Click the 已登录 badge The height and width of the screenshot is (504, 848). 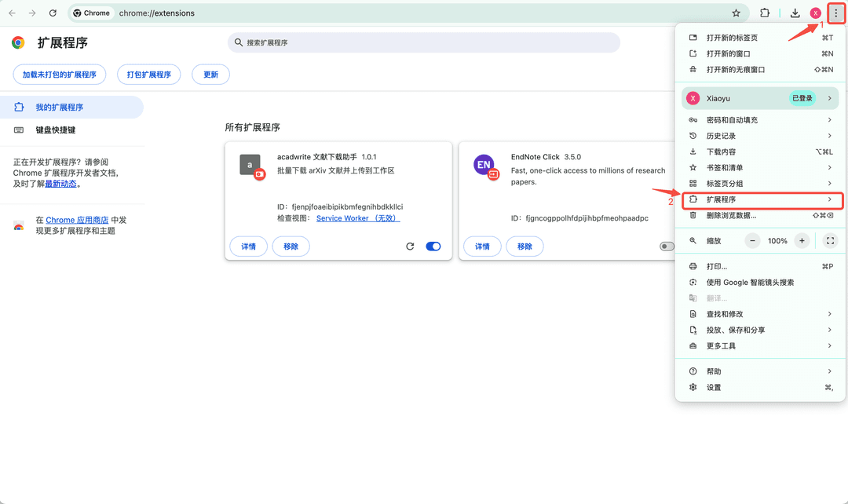click(802, 98)
